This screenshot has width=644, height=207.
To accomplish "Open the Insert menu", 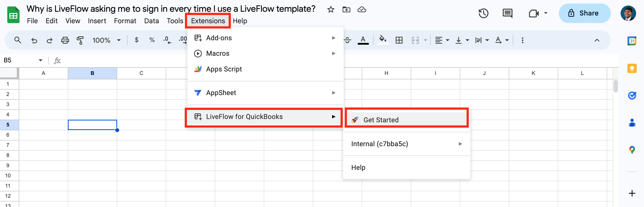I will [97, 21].
